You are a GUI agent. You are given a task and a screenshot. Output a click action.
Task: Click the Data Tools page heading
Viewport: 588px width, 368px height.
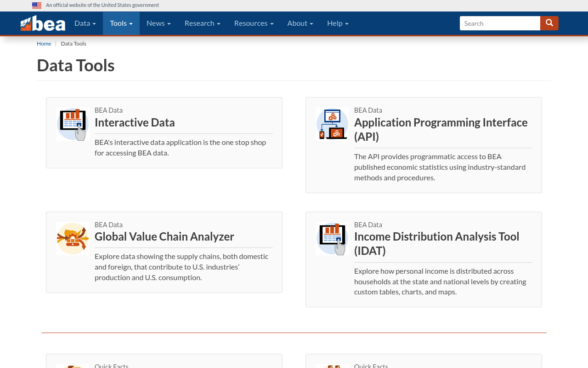(76, 65)
